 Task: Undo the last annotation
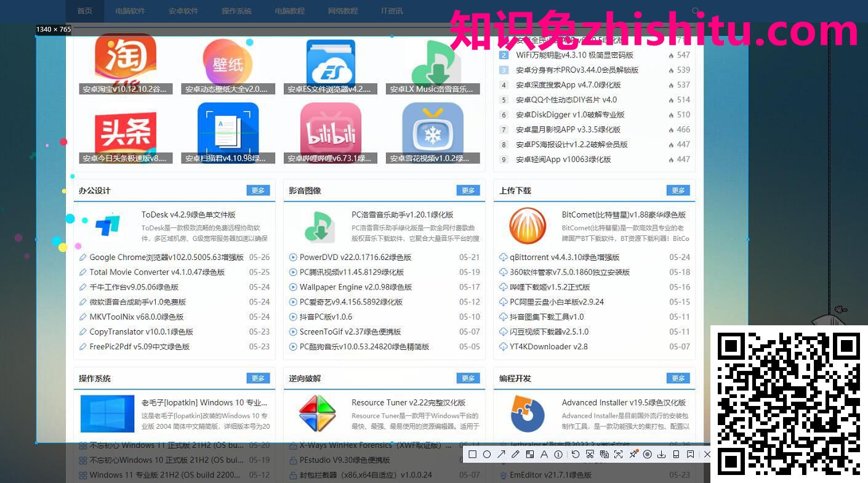click(576, 454)
